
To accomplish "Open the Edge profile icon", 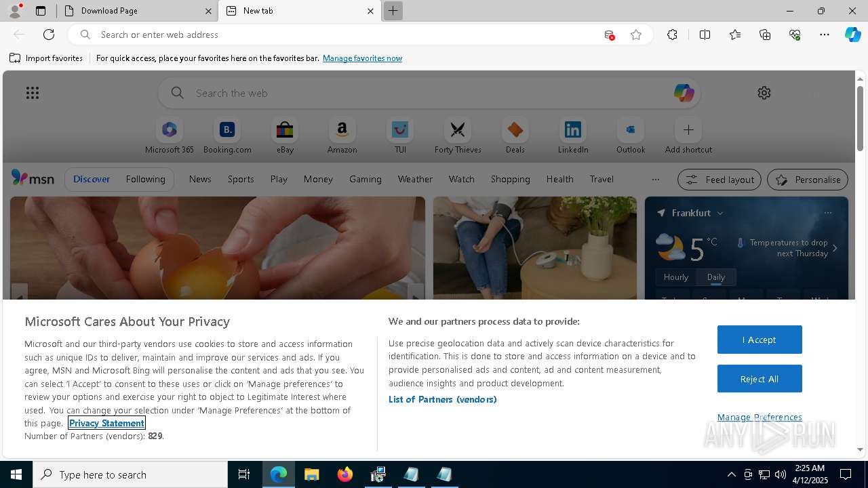I will coord(15,11).
